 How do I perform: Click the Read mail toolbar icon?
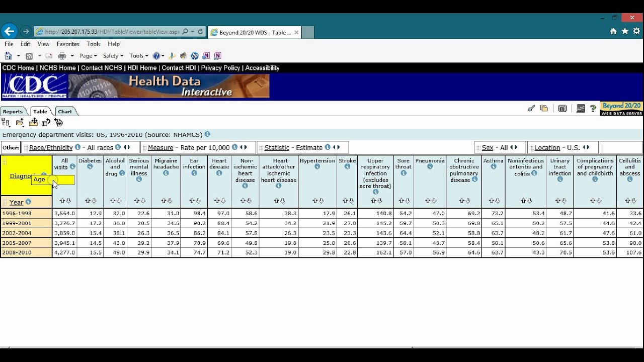point(49,56)
